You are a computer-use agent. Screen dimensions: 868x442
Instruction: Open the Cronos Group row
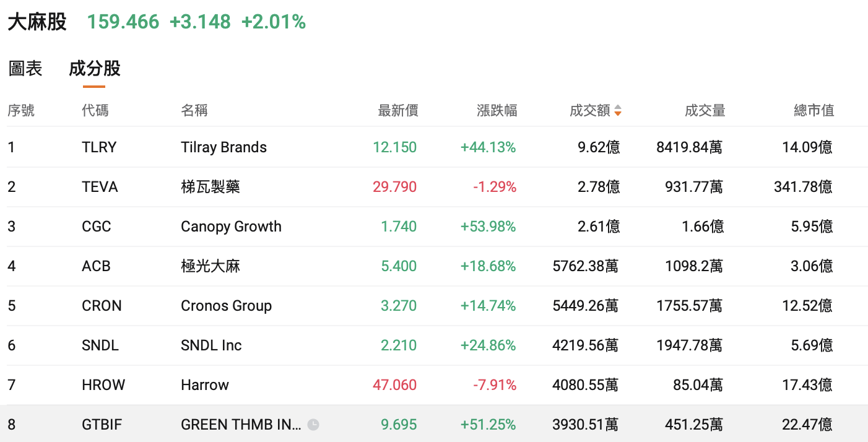pyautogui.click(x=226, y=306)
